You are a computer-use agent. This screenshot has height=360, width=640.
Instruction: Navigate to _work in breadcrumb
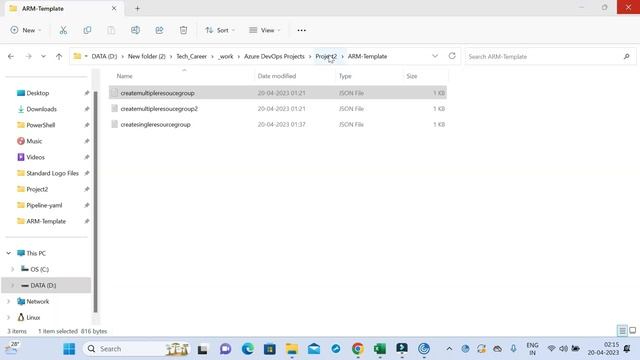point(225,56)
